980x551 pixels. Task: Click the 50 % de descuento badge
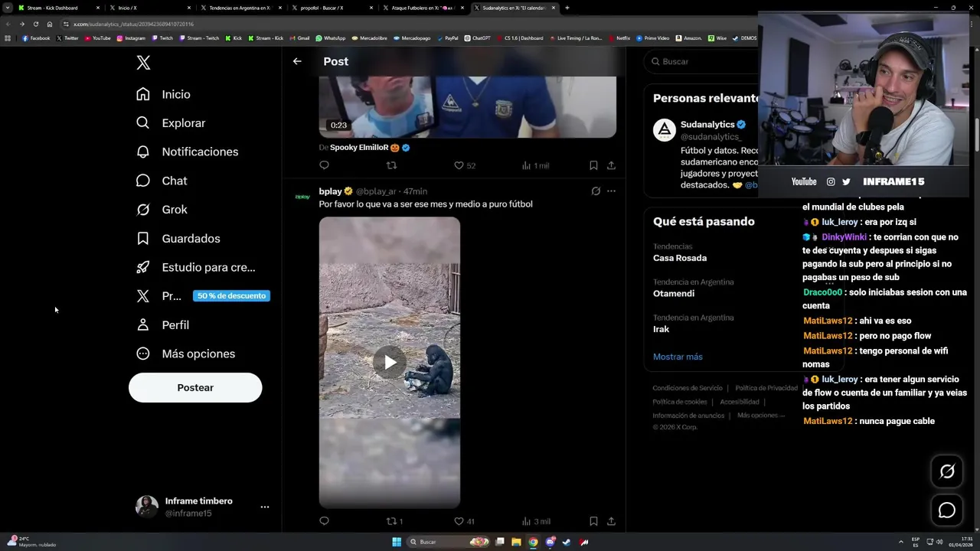click(231, 296)
